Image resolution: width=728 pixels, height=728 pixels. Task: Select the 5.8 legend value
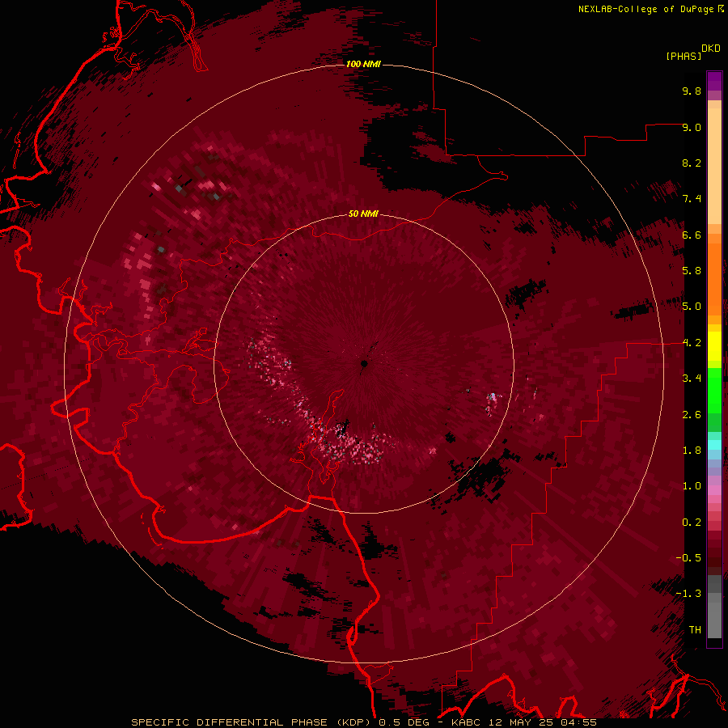click(692, 271)
